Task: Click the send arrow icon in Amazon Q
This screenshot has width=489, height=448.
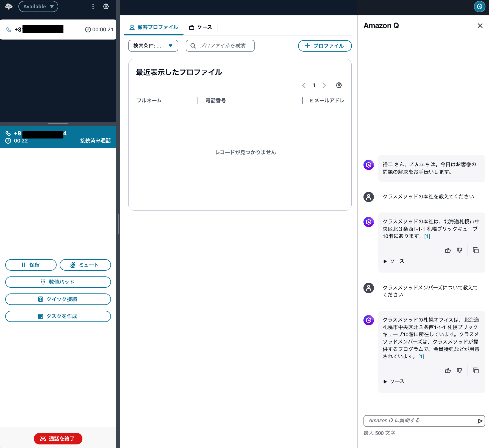Action: coord(480,421)
